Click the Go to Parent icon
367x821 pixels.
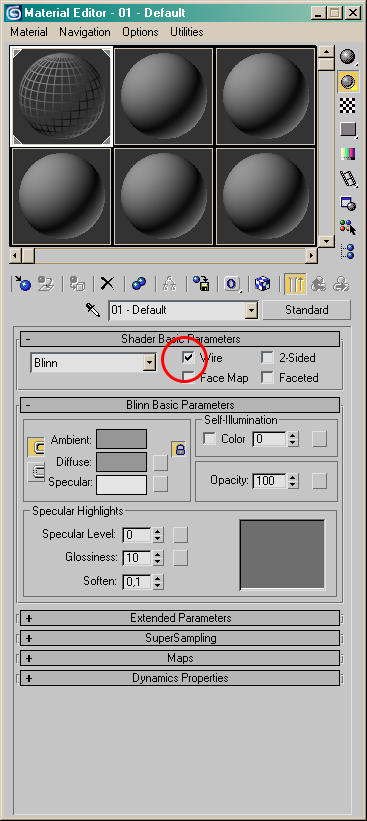point(318,284)
